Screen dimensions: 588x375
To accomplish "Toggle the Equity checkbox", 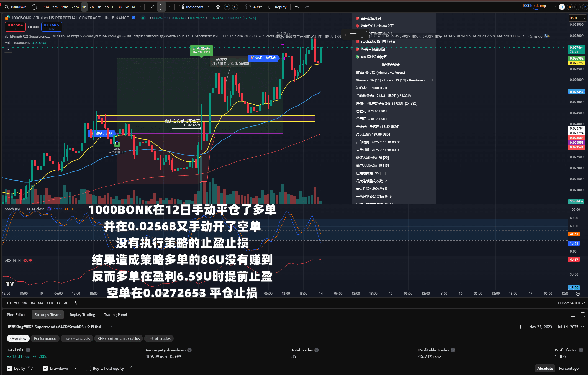I will pyautogui.click(x=9, y=368).
